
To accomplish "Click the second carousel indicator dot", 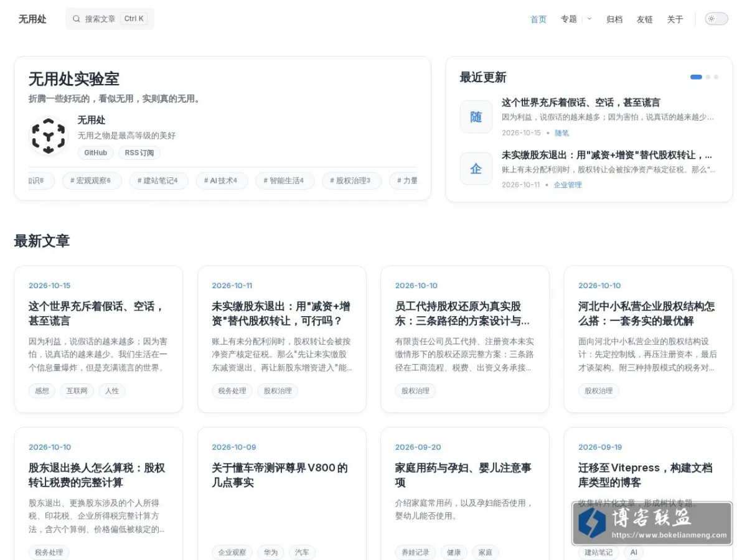I will pos(708,77).
